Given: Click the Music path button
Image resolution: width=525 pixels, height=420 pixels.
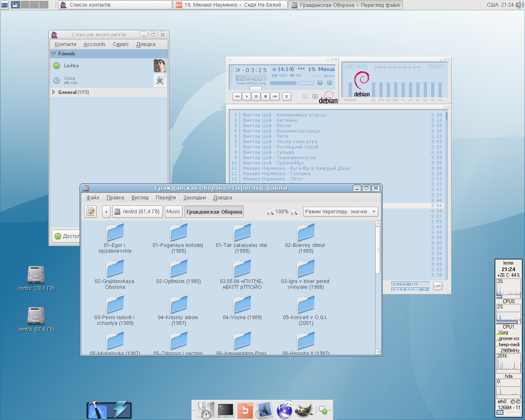Looking at the screenshot, I should pyautogui.click(x=173, y=212).
